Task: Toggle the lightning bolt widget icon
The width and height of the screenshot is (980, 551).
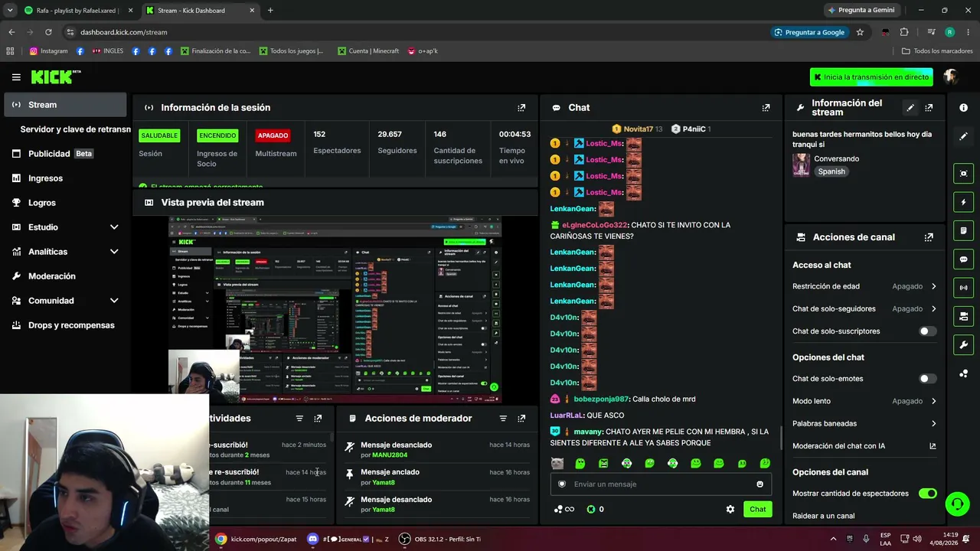Action: pyautogui.click(x=963, y=202)
